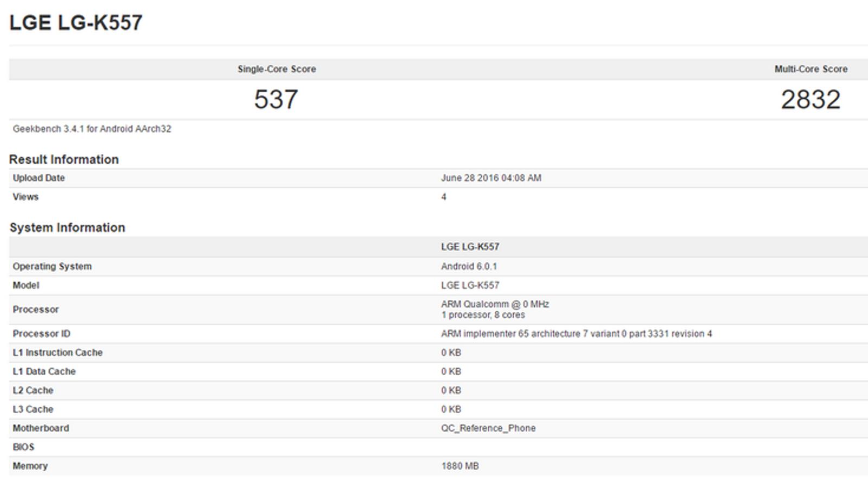The height and width of the screenshot is (488, 868).
Task: Click the ARM Qualcomm @ 0 MHz text
Action: coord(495,304)
